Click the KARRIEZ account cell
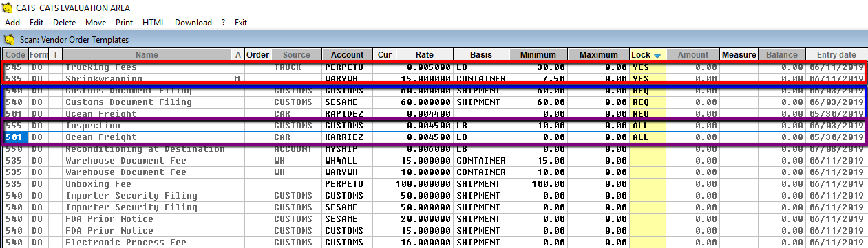Image resolution: width=868 pixels, height=248 pixels. pos(348,137)
